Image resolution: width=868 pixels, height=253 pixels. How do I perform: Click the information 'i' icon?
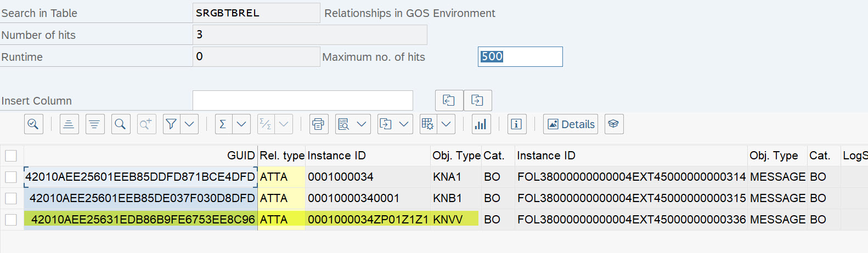tap(516, 124)
